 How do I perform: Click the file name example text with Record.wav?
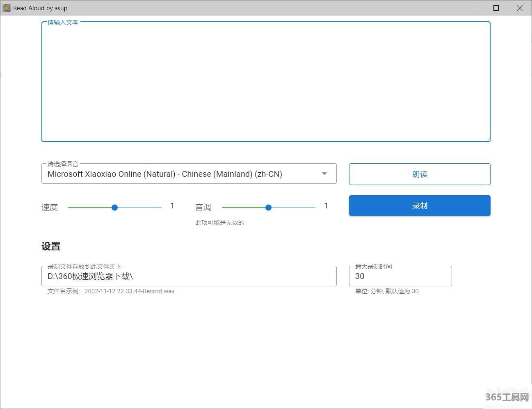point(111,291)
